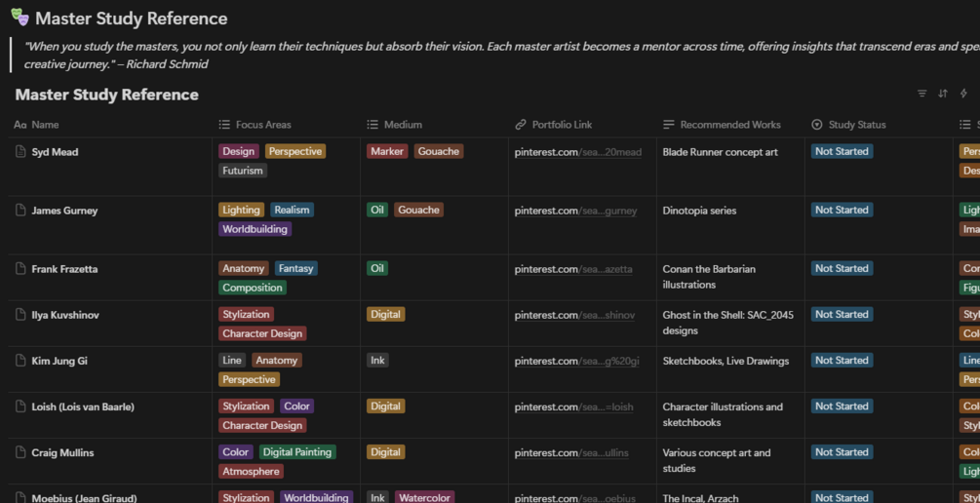Screen dimensions: 980x503
Task: Open Craig Mullins' Pinterest portfolio link
Action: click(571, 453)
